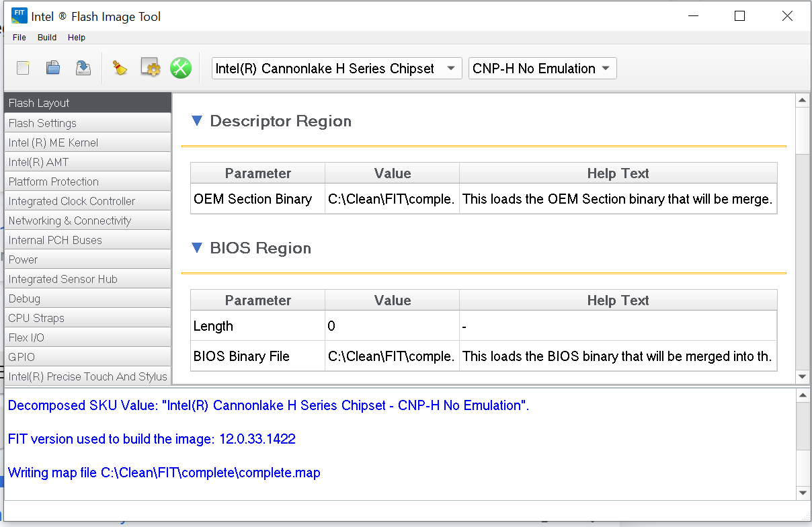Image resolution: width=812 pixels, height=527 pixels.
Task: Click the BIOS Binary File value field
Action: [391, 356]
